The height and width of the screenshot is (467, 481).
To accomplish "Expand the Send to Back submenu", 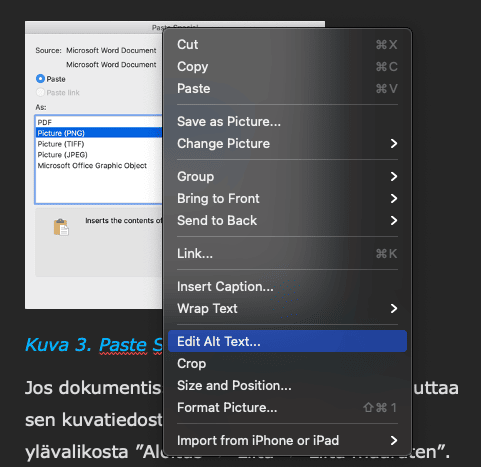I will pos(287,221).
